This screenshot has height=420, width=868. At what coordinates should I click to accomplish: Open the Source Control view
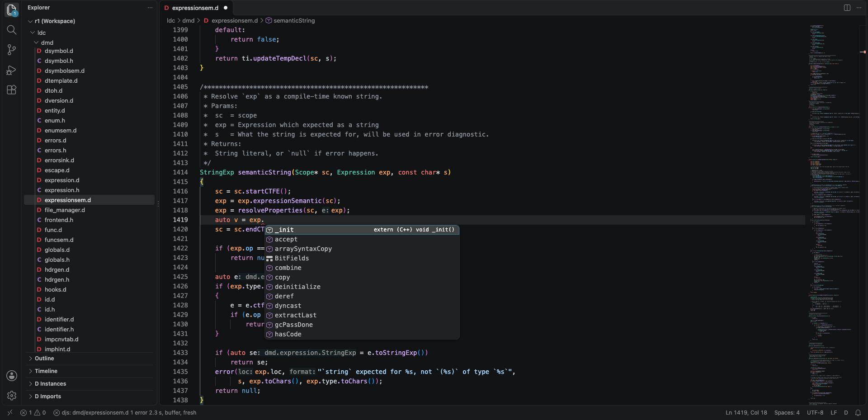pyautogui.click(x=12, y=50)
